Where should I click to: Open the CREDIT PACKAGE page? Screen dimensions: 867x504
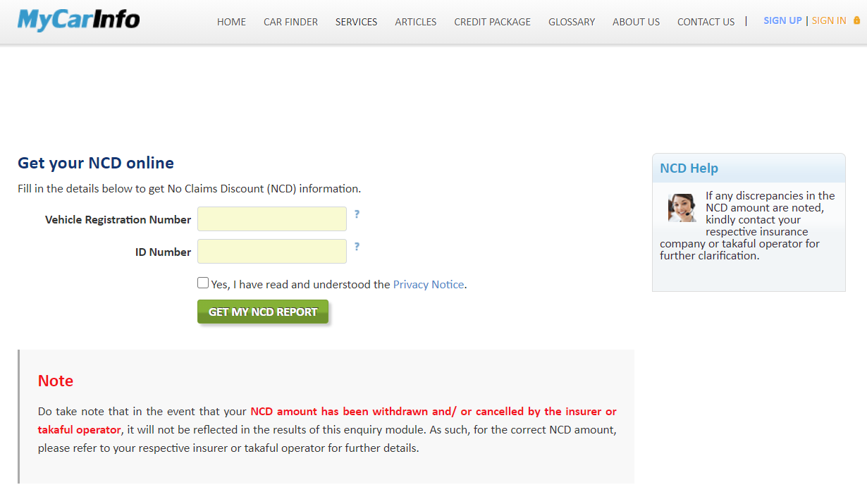pyautogui.click(x=492, y=22)
